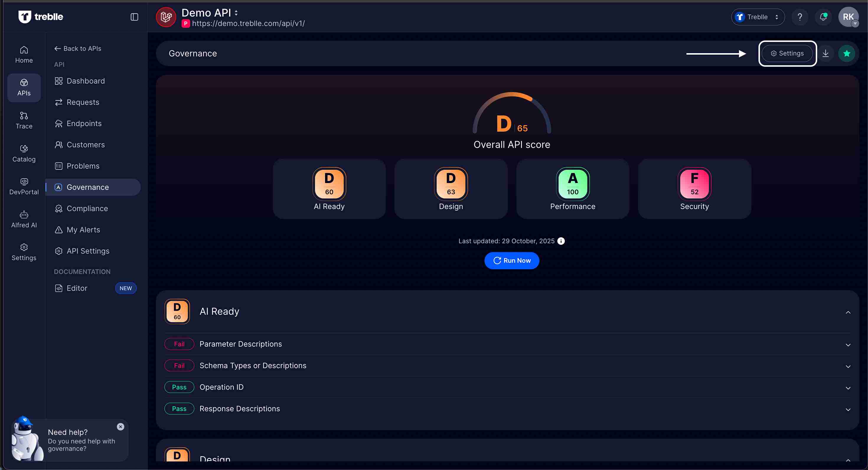Toggle the favorite star for this API
This screenshot has height=470, width=868.
click(x=847, y=53)
